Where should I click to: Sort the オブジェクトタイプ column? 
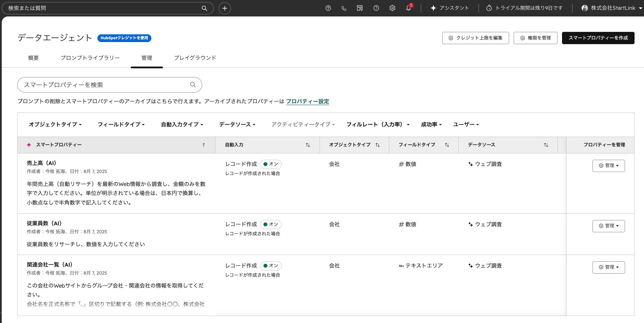pyautogui.click(x=377, y=145)
